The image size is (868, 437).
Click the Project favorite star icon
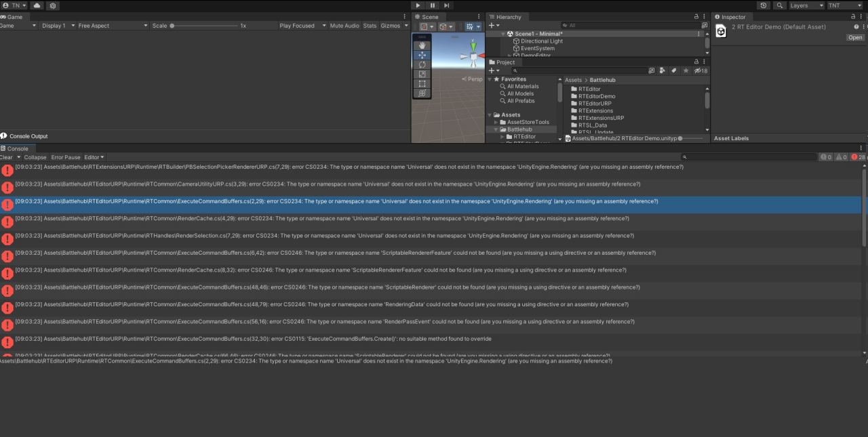686,70
